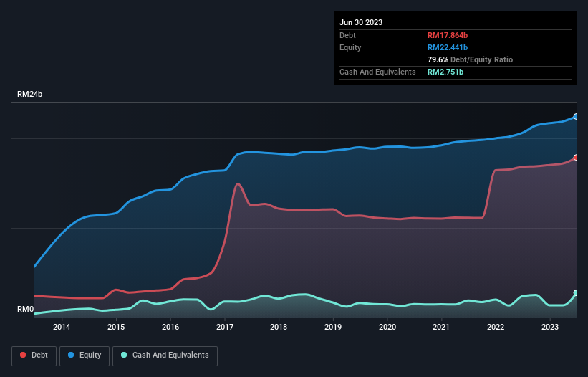The width and height of the screenshot is (588, 377).
Task: Click the 2020 x-axis label
Action: tap(387, 327)
